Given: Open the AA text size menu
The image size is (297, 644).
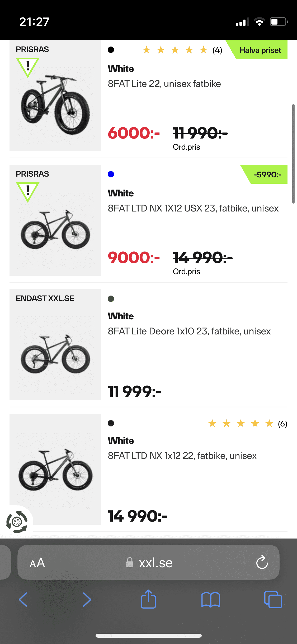Looking at the screenshot, I should (37, 563).
